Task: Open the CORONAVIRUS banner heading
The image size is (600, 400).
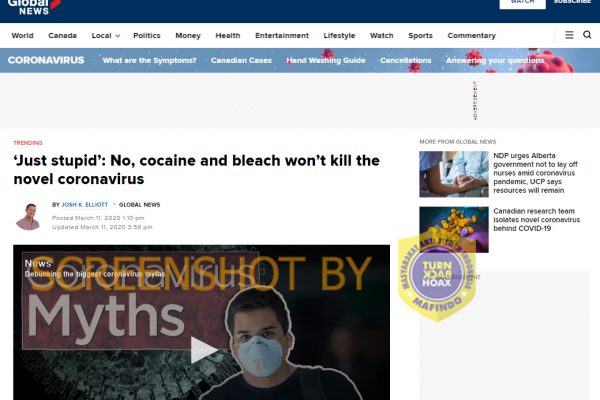Action: 46,60
